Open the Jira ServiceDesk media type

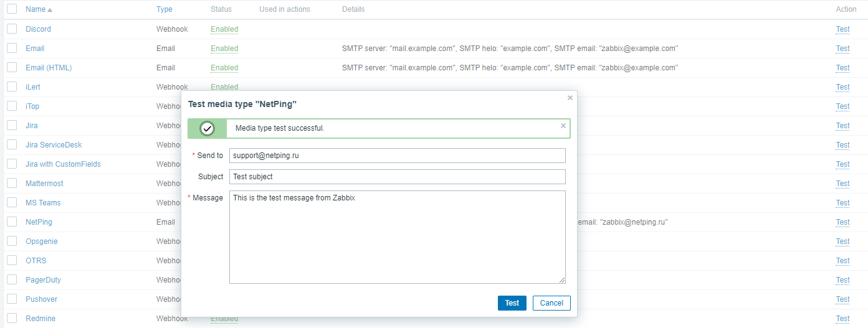coord(54,145)
